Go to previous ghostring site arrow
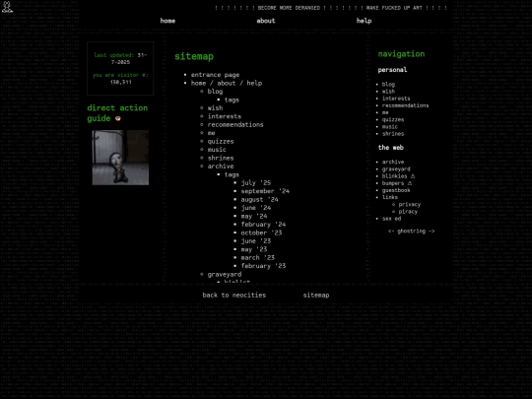This screenshot has width=532, height=399. coord(391,232)
